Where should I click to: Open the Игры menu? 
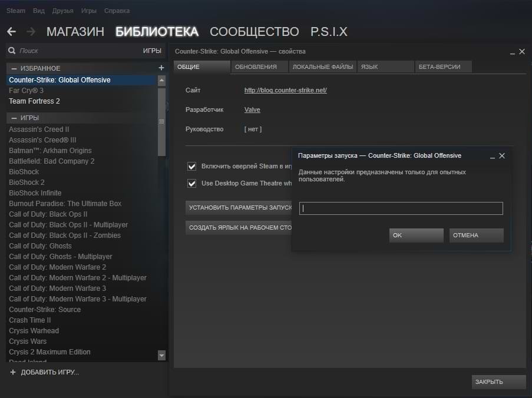(x=88, y=11)
